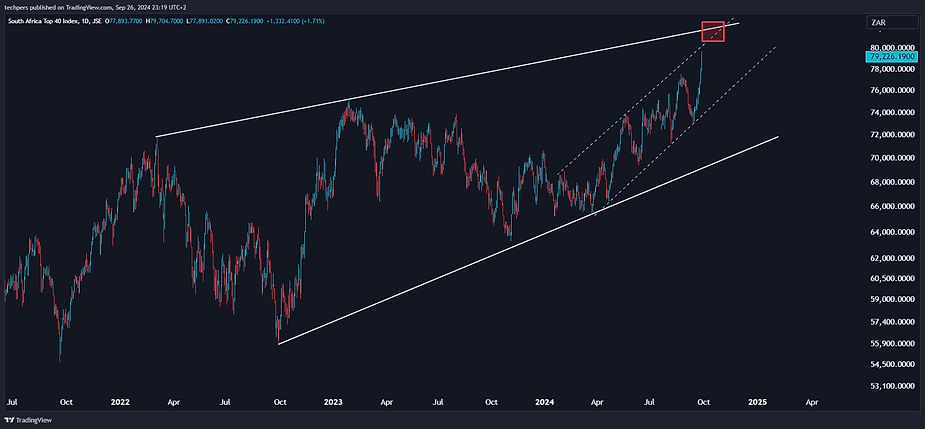Click the 57,400.0000 price axis label
This screenshot has height=429, width=925.
coord(895,322)
